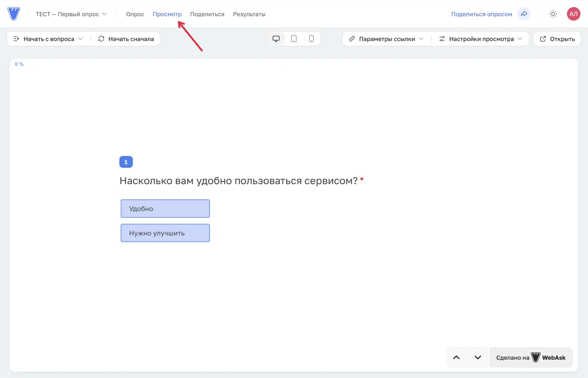The height and width of the screenshot is (378, 588).
Task: Choose the Нужно улучшить answer option
Action: tap(165, 233)
